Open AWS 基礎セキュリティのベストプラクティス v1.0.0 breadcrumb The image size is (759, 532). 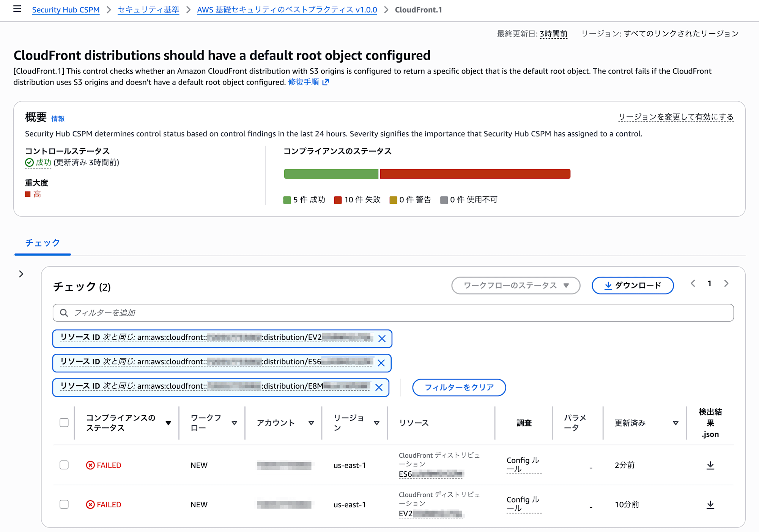pyautogui.click(x=287, y=10)
